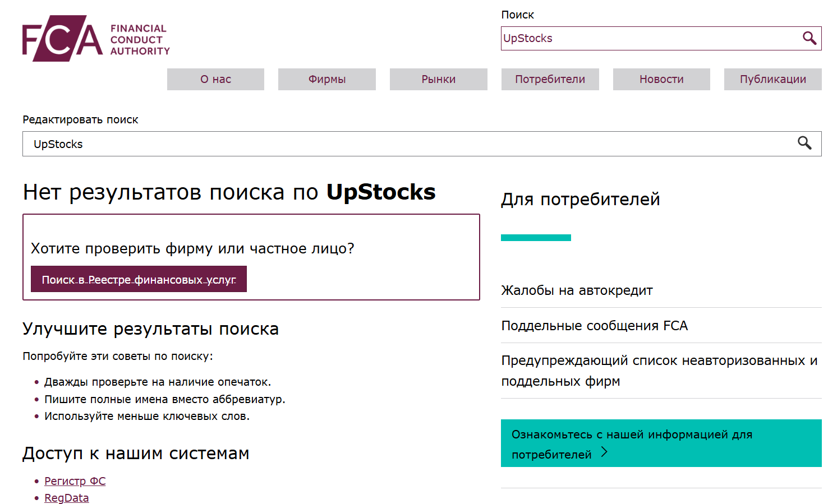The width and height of the screenshot is (828, 504).
Task: Click the arrow in the teal consumer info banner
Action: pos(605,453)
